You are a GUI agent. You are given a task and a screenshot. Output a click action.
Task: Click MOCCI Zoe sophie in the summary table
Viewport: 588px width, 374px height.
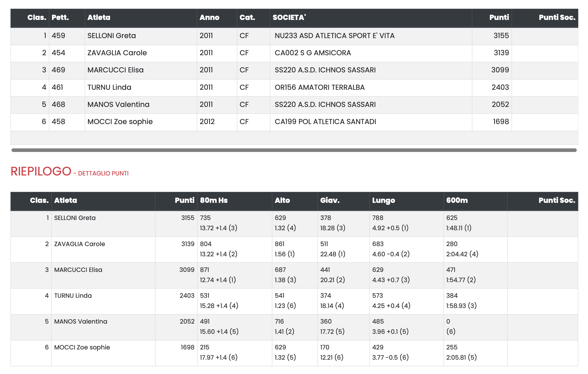[x=82, y=347]
